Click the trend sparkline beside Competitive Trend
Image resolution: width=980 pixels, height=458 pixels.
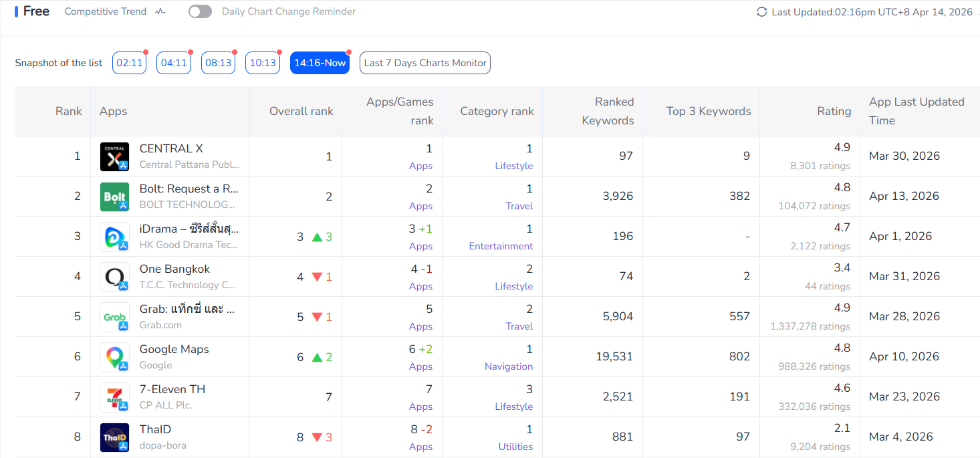tap(160, 11)
